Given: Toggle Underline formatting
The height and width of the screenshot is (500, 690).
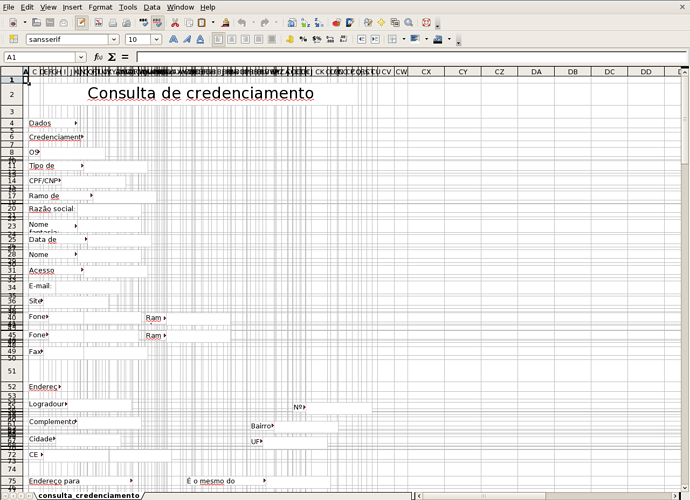Looking at the screenshot, I should tap(200, 39).
